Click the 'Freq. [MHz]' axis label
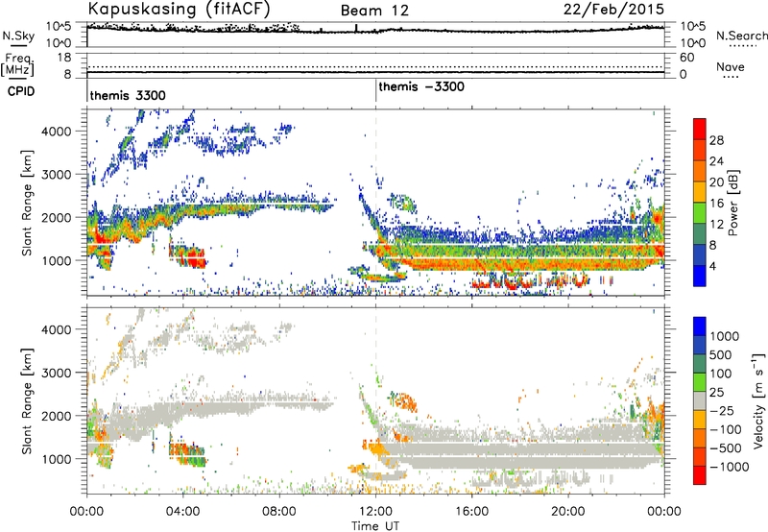The height and width of the screenshot is (532, 768). click(18, 64)
